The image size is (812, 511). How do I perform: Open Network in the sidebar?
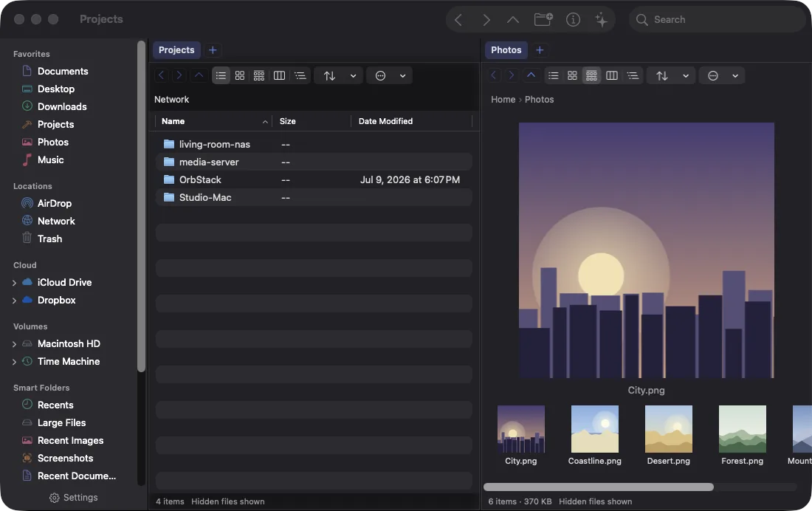(x=56, y=221)
